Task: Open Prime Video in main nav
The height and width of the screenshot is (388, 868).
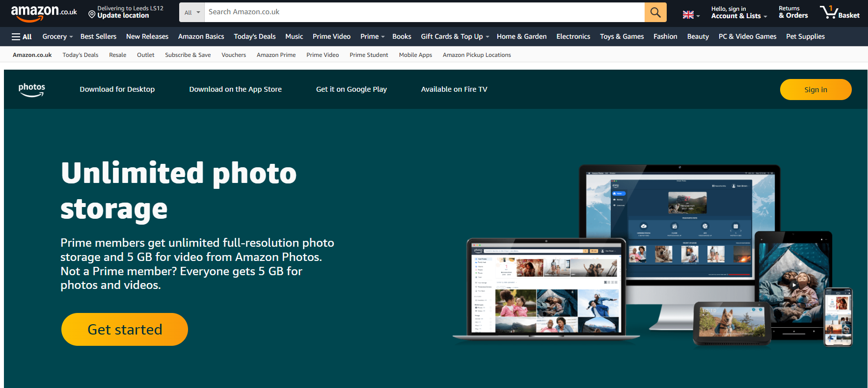Action: click(x=331, y=37)
